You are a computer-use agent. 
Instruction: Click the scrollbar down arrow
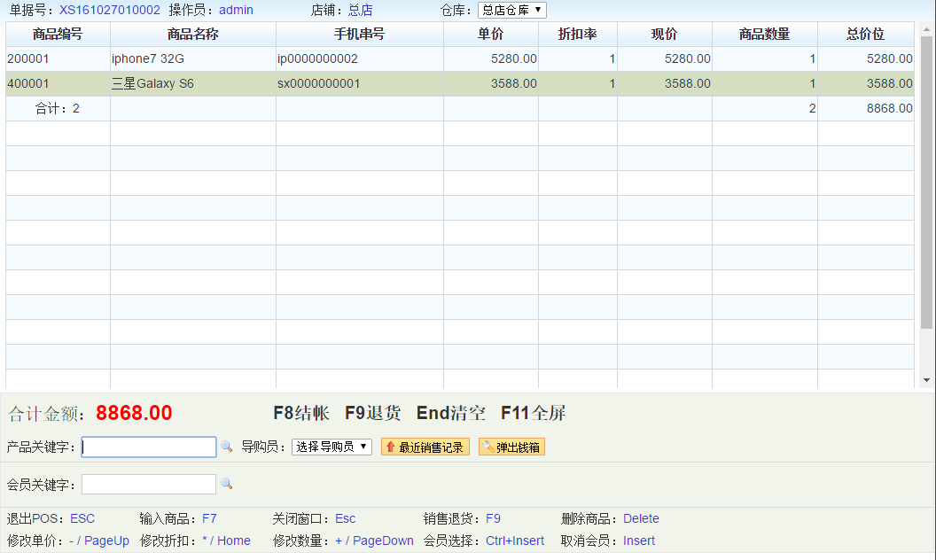pyautogui.click(x=927, y=380)
